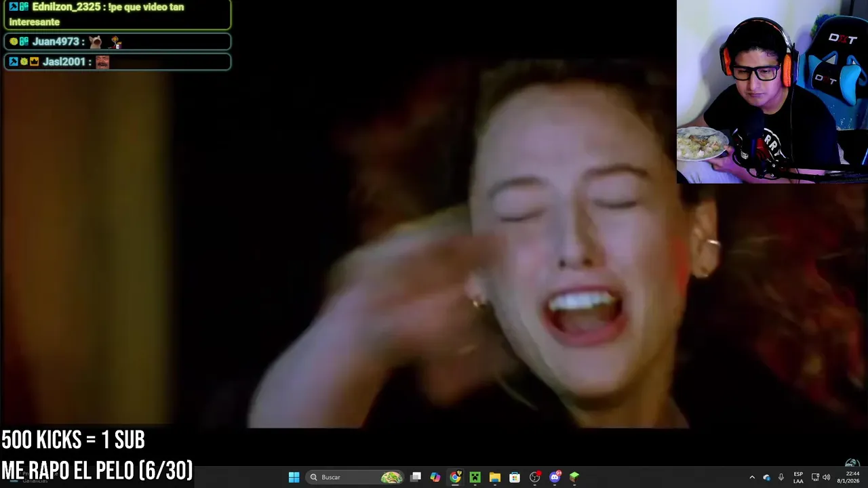Click the cat emote in Juan4973's message

pos(96,42)
